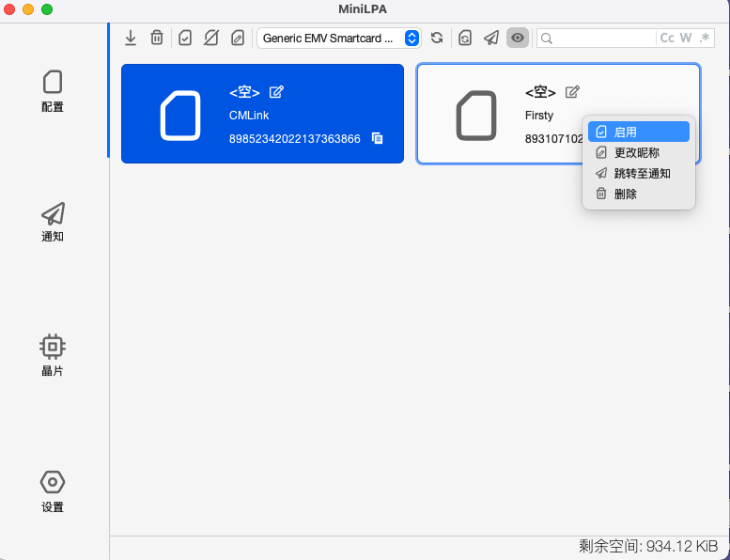
Task: Open the Generic EMV Smartcard dropdown
Action: coord(339,38)
